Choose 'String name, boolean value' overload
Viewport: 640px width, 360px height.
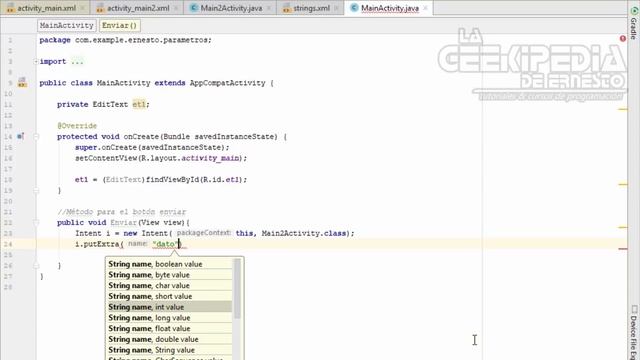tap(170, 264)
